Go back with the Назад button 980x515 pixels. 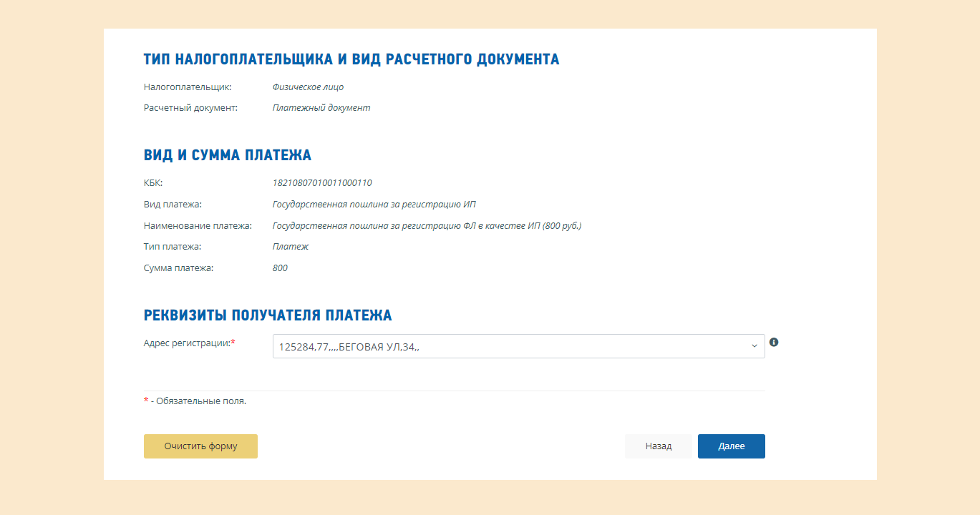[x=658, y=446]
